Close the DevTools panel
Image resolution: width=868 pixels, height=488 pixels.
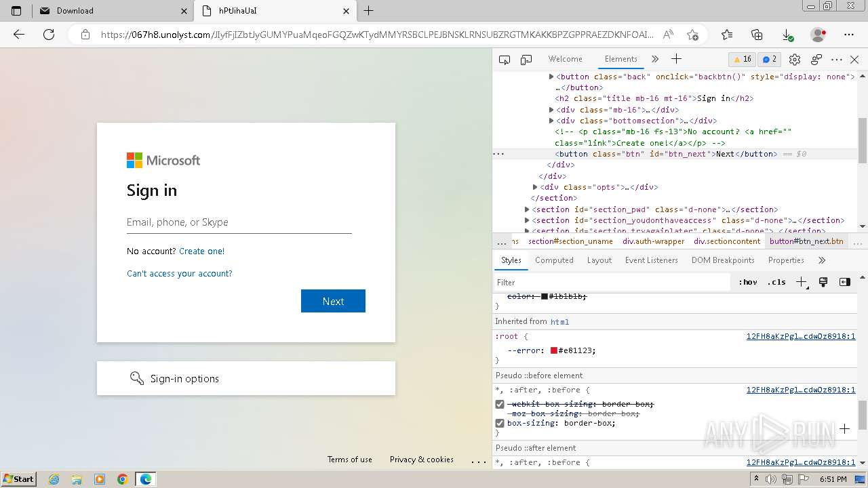click(x=854, y=60)
